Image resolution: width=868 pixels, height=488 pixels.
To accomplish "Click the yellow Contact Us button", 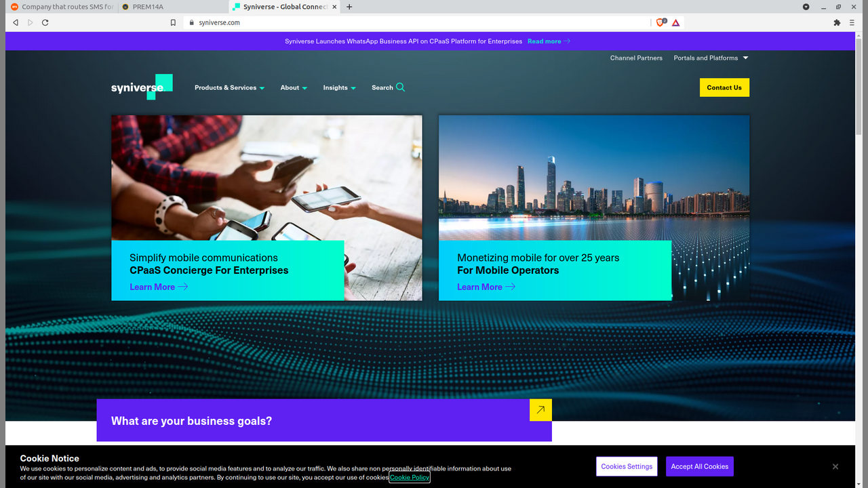I will (724, 87).
